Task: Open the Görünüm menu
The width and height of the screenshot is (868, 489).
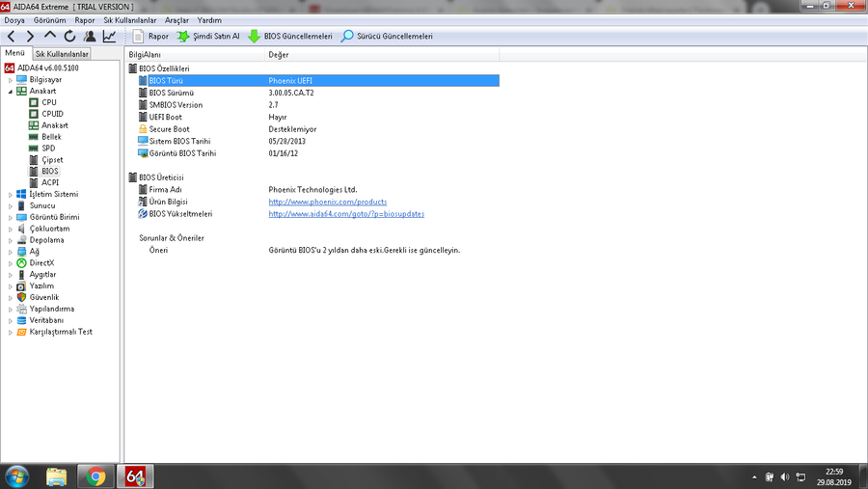Action: (x=49, y=20)
